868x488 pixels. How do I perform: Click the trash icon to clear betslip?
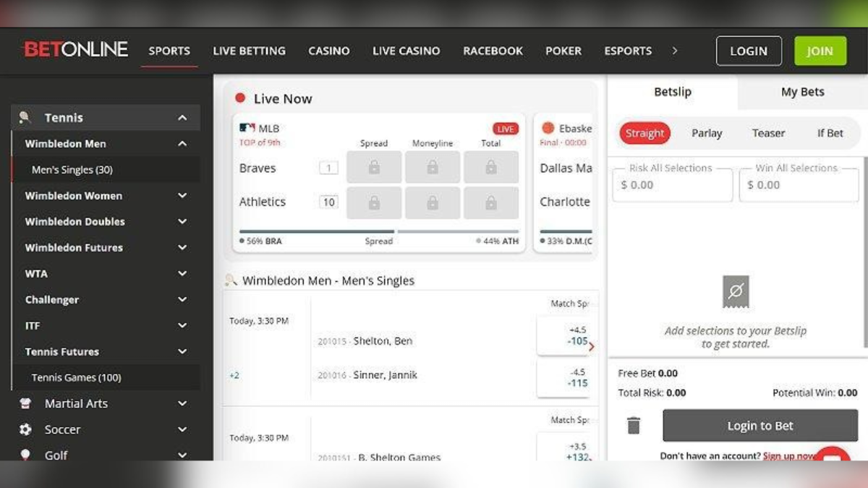point(634,426)
